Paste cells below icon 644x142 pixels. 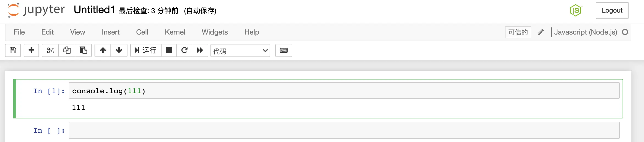[83, 50]
